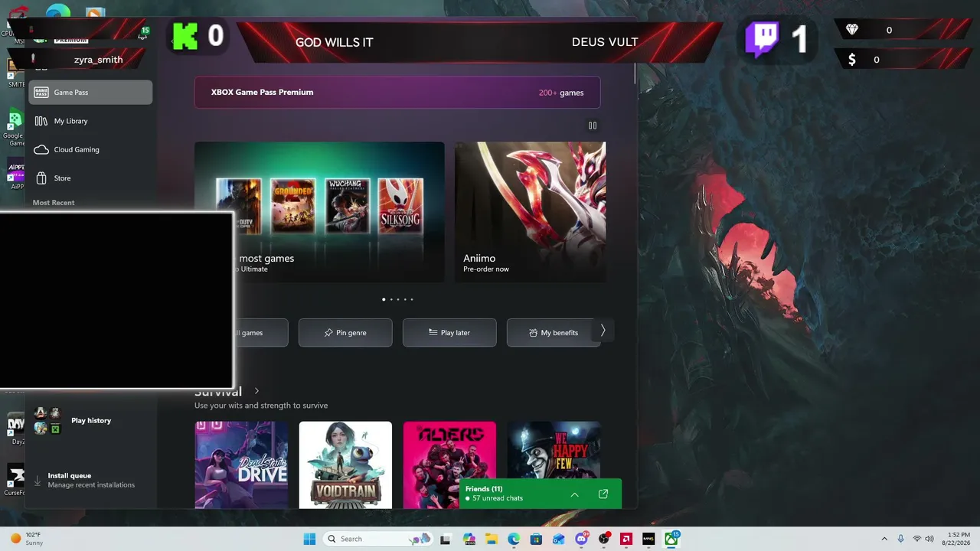
Task: Open Outlook from the taskbar
Action: (x=558, y=539)
